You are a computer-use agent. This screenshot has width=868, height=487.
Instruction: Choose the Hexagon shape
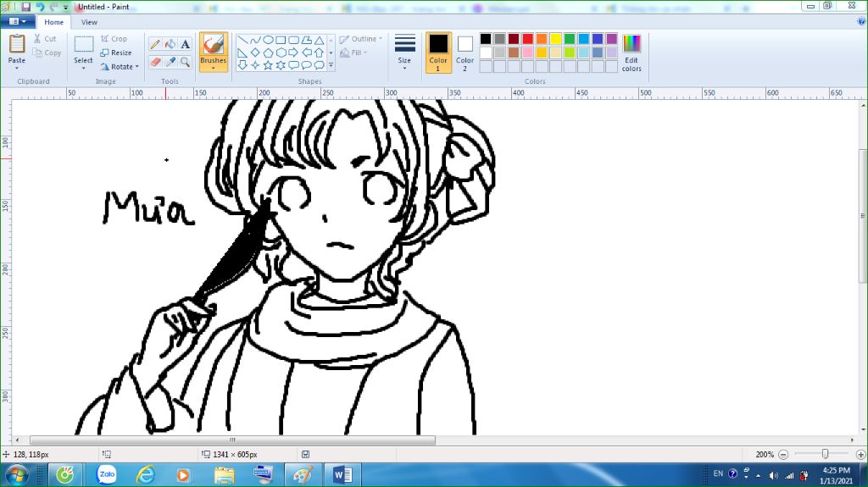tap(281, 53)
